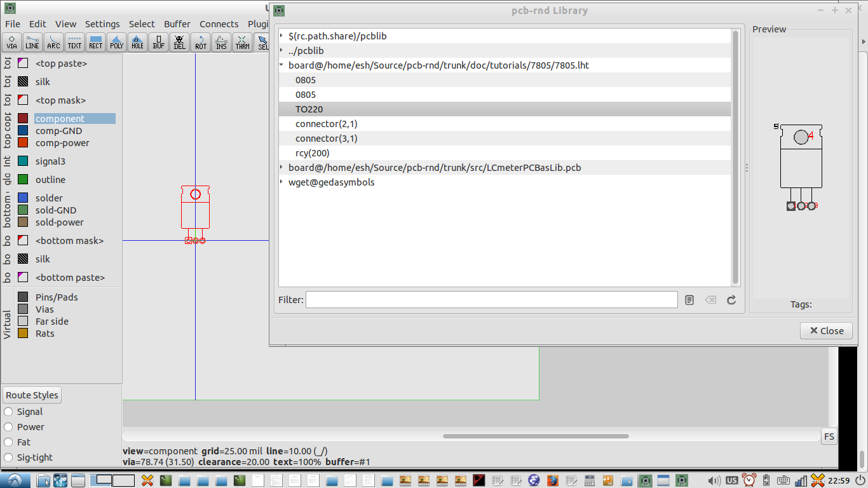Viewport: 868px width, 488px height.
Task: Select the POLY polygon tool
Action: point(116,43)
